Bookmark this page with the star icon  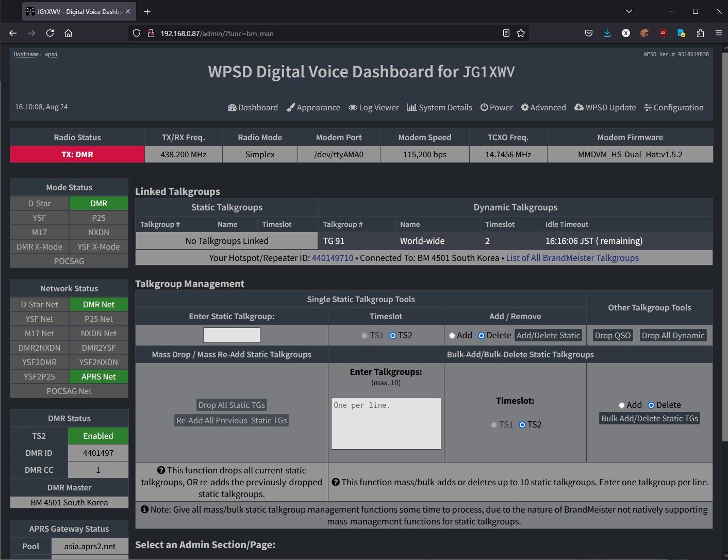pos(521,33)
